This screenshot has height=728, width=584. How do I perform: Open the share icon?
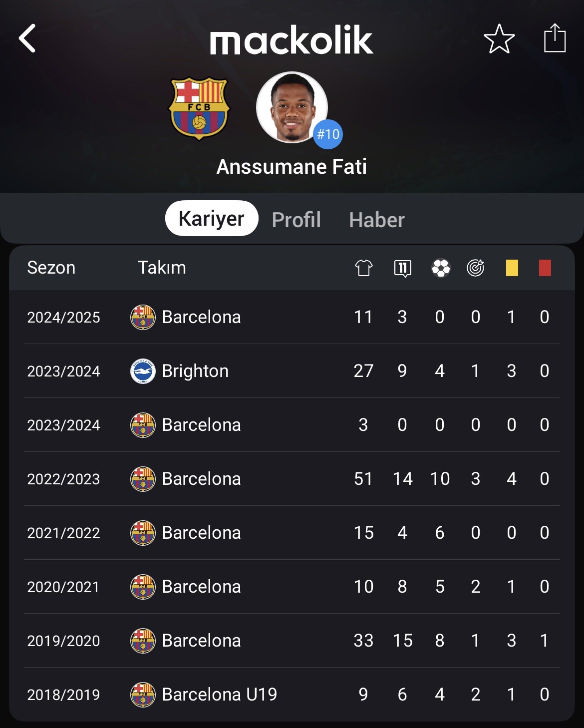[555, 37]
